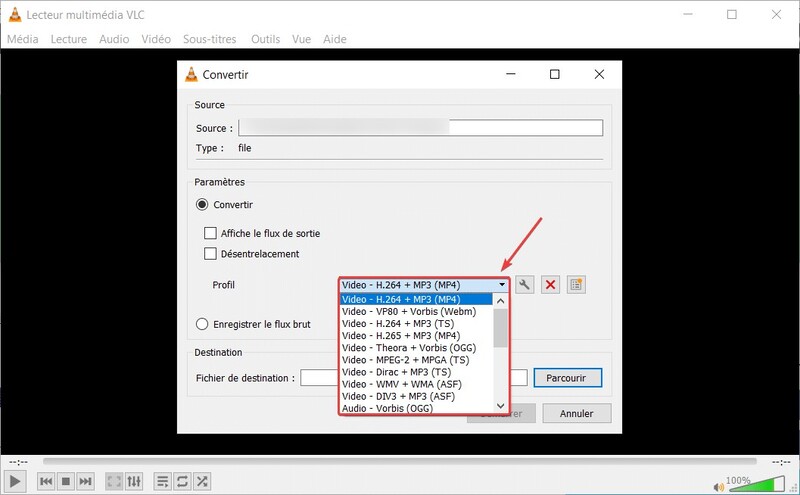Maximize the Convertir dialog
Screen dimensions: 800x495
[555, 75]
